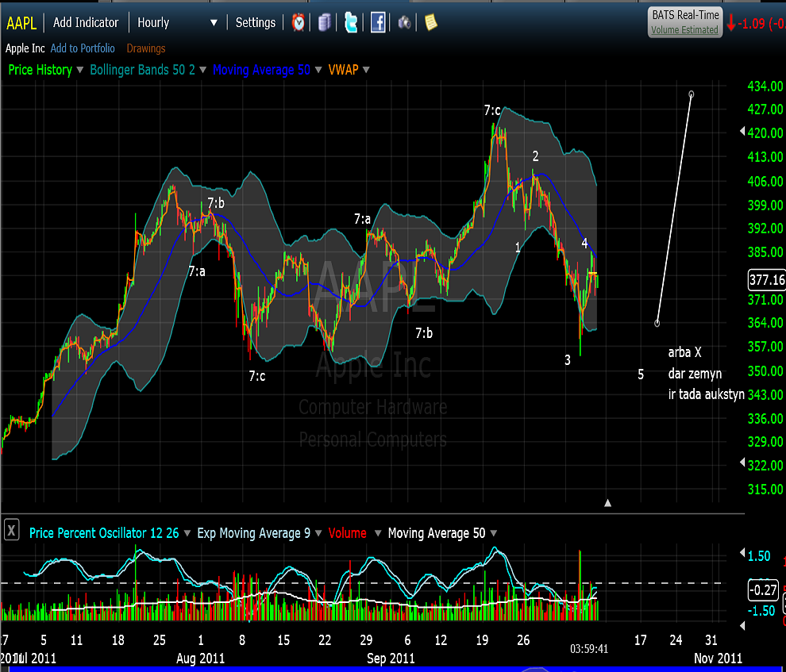
Task: Click the BATS Real-Time button
Action: [685, 16]
